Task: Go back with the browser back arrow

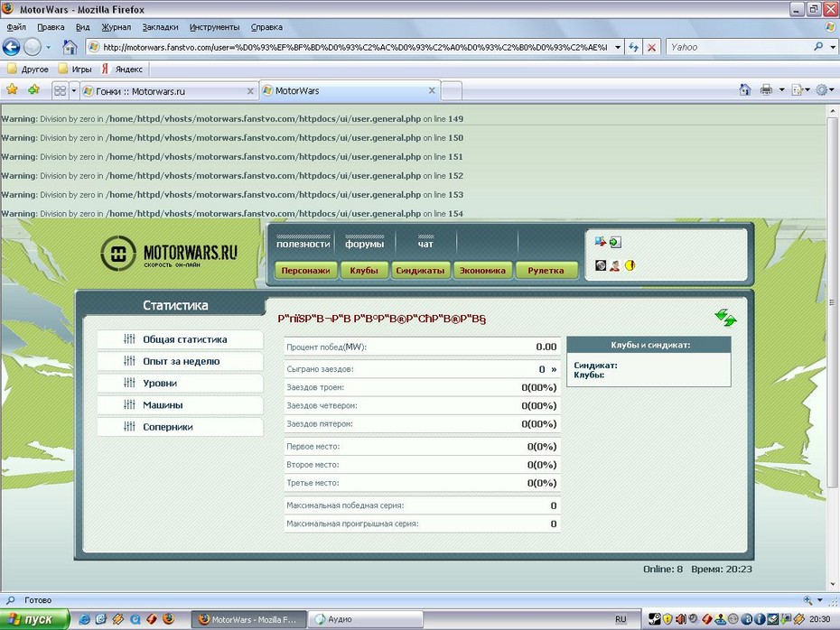Action: tap(11, 47)
